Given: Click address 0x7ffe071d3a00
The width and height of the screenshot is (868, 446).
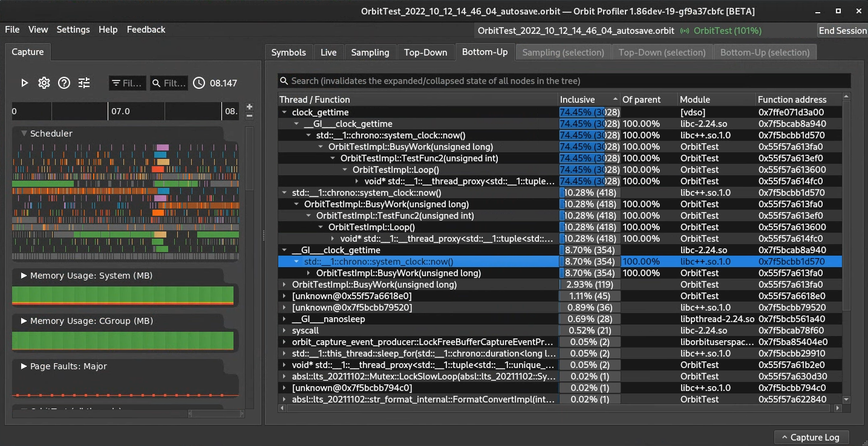Looking at the screenshot, I should 791,112.
